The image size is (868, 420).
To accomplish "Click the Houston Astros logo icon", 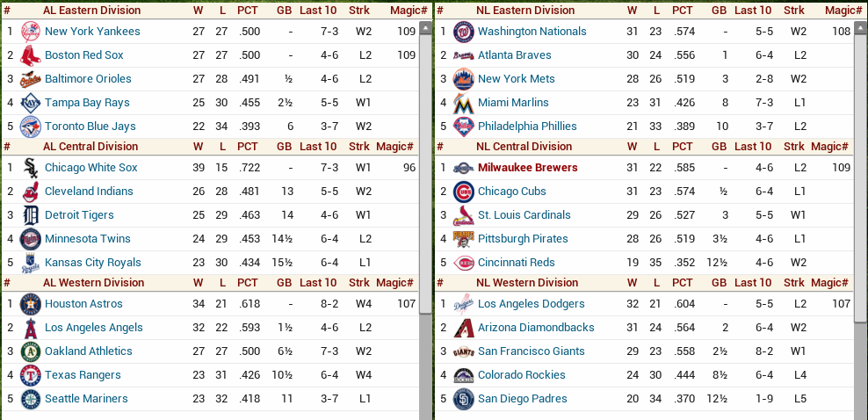I will point(31,304).
